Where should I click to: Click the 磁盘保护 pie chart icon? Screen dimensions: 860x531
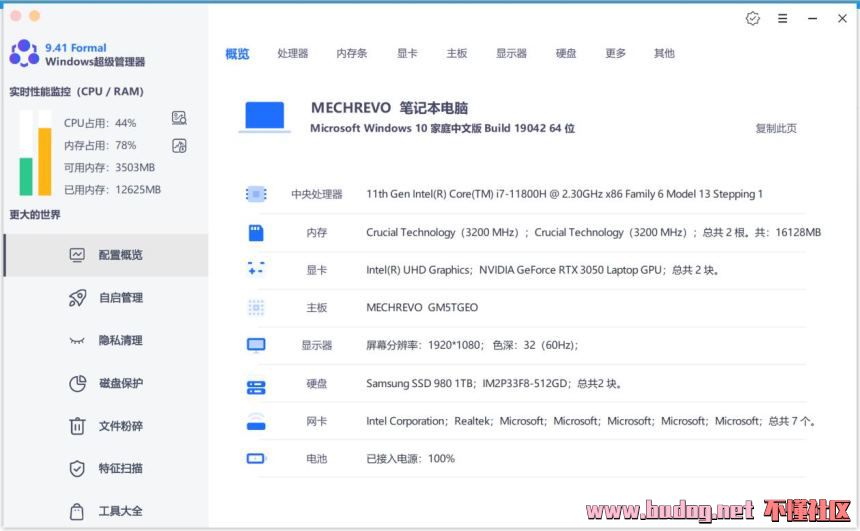[x=77, y=383]
